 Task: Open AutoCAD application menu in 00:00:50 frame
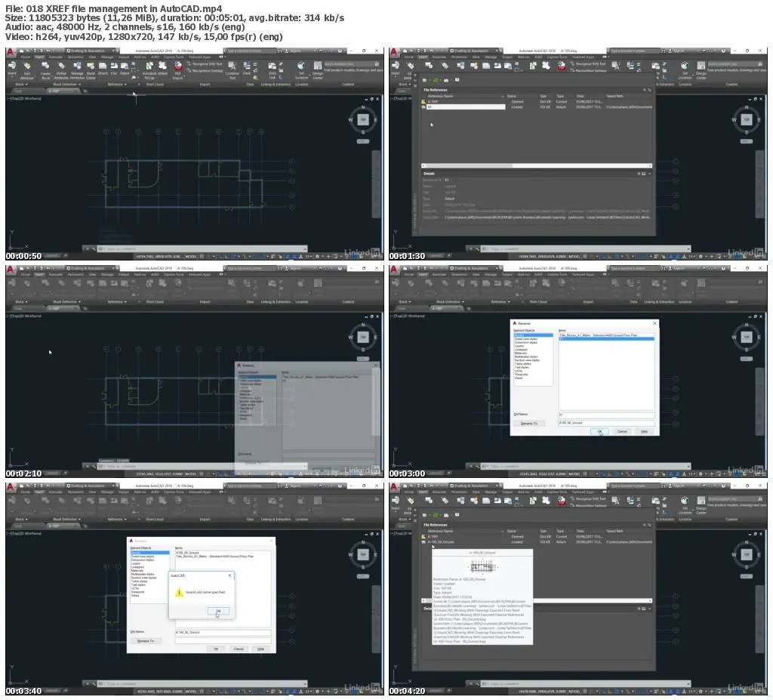11,51
